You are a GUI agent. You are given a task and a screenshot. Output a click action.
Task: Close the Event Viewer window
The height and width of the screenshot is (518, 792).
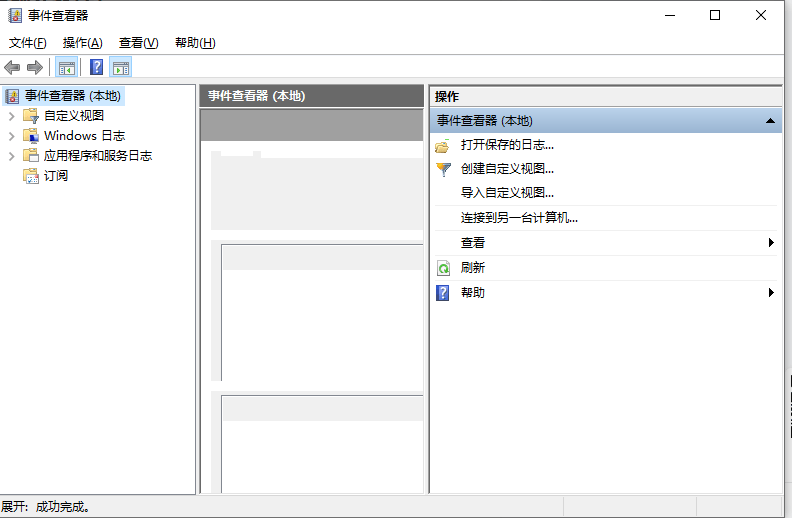[761, 16]
